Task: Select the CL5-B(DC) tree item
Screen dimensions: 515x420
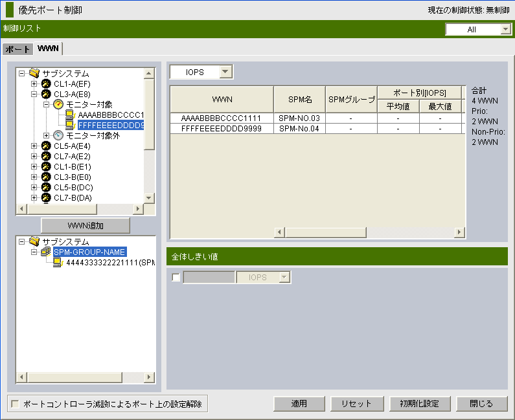Action: point(74,188)
